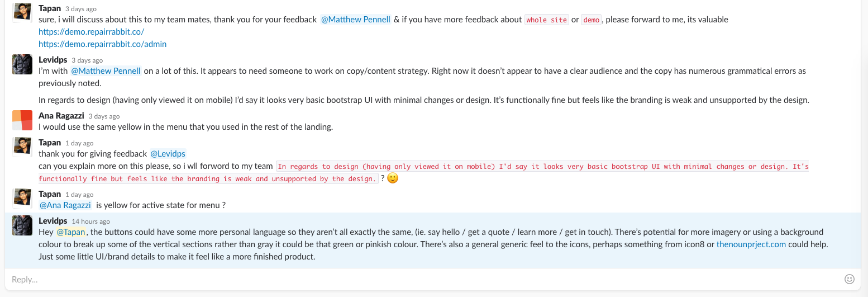Click 'is yellow for active state for menu ?' text
This screenshot has width=868, height=297.
(161, 205)
